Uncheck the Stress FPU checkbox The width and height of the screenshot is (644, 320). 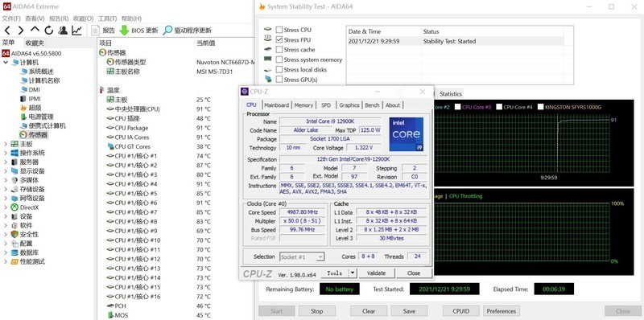point(279,39)
